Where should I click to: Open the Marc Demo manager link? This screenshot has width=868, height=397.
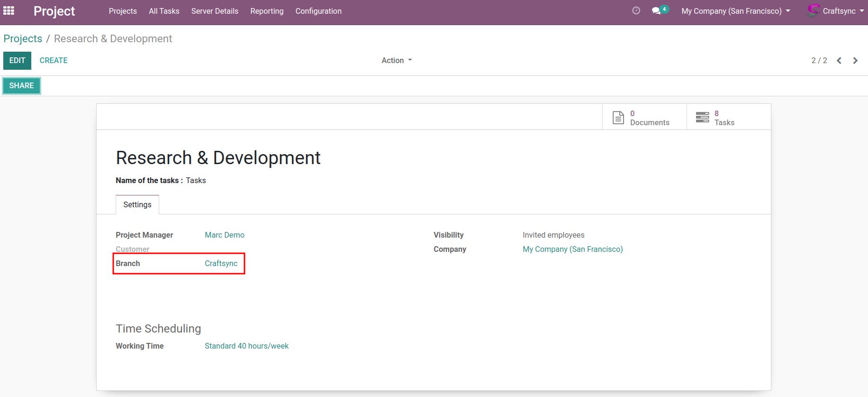pyautogui.click(x=225, y=235)
